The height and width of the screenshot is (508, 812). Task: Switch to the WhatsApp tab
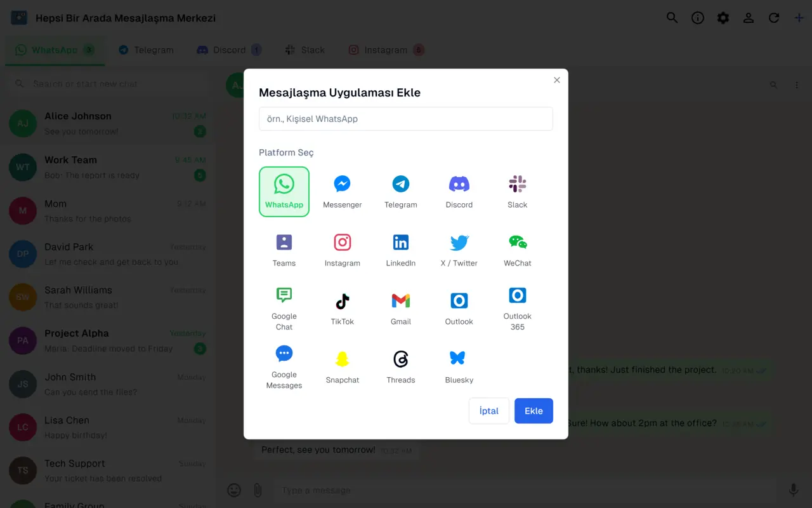pyautogui.click(x=55, y=50)
